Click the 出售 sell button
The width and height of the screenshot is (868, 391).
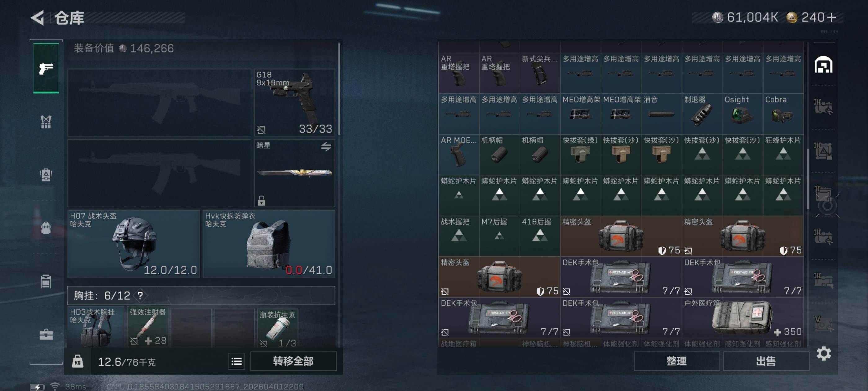[766, 361]
